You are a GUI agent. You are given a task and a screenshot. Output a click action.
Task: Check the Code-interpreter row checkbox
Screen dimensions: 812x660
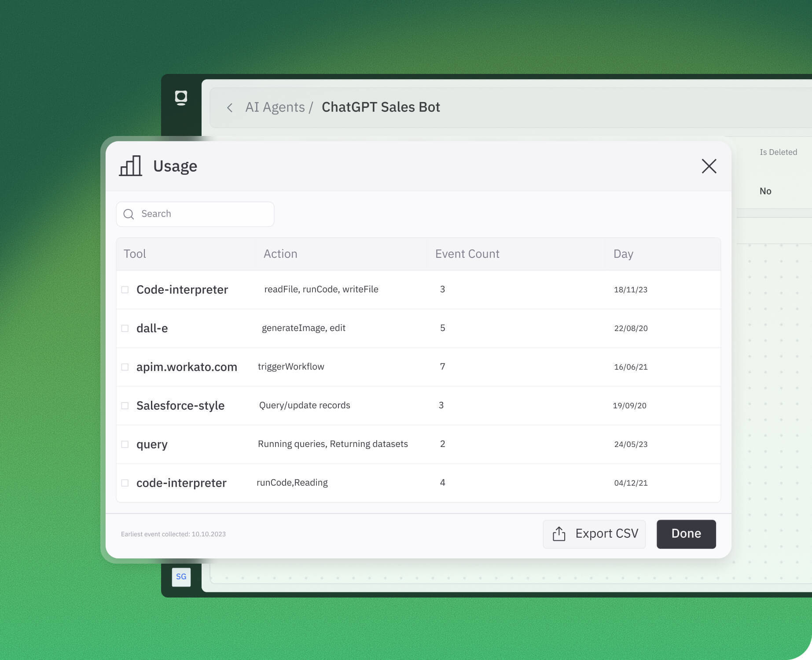click(125, 290)
